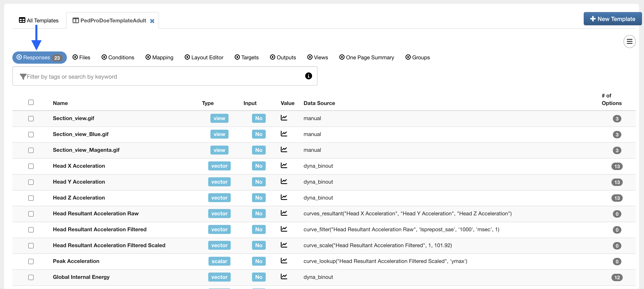Open value chart icon for Peak Acceleration

pyautogui.click(x=284, y=261)
